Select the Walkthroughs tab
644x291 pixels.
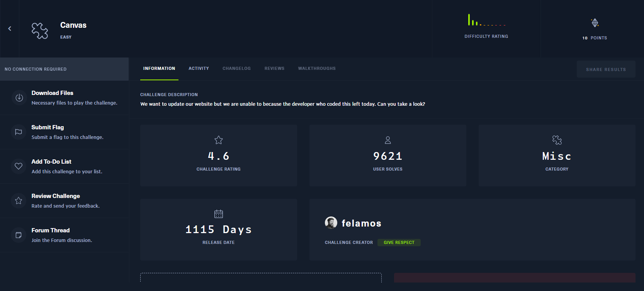coord(317,69)
